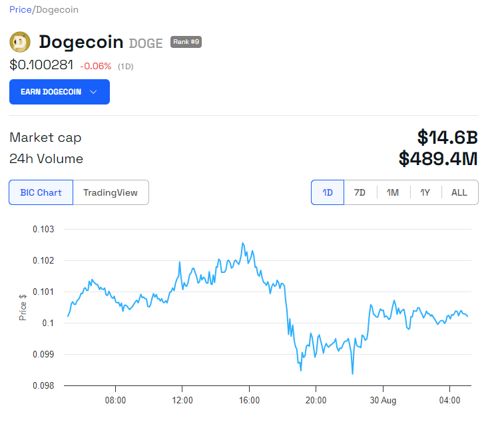Click the 30 Aug label on chart axis
This screenshot has height=422, width=504.
(383, 400)
